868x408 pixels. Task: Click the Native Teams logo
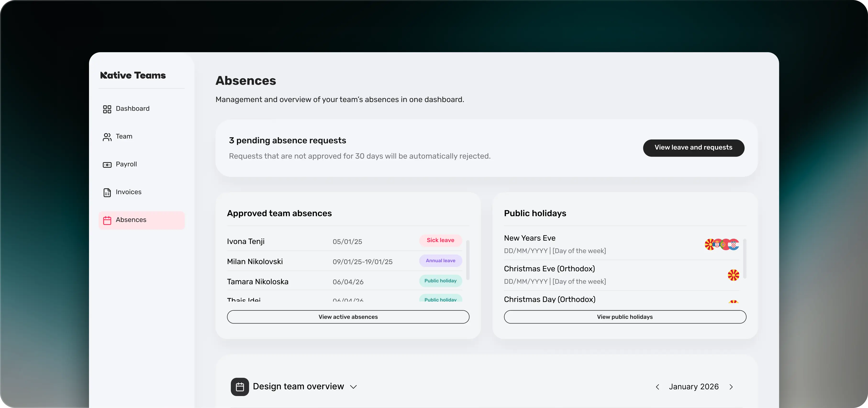pyautogui.click(x=133, y=75)
